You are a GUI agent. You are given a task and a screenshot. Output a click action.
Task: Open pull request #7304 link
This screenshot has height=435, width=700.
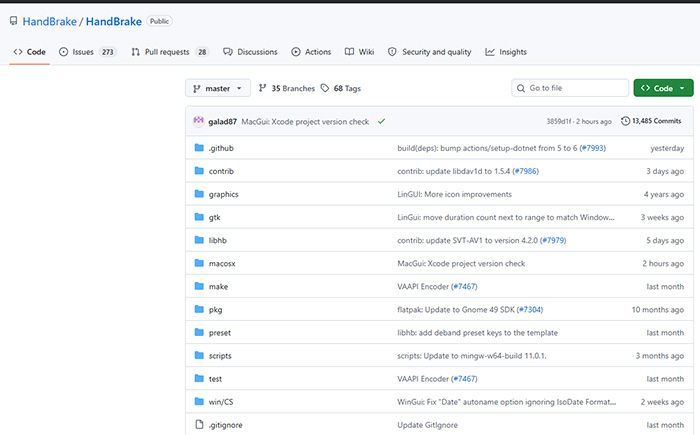click(x=530, y=310)
